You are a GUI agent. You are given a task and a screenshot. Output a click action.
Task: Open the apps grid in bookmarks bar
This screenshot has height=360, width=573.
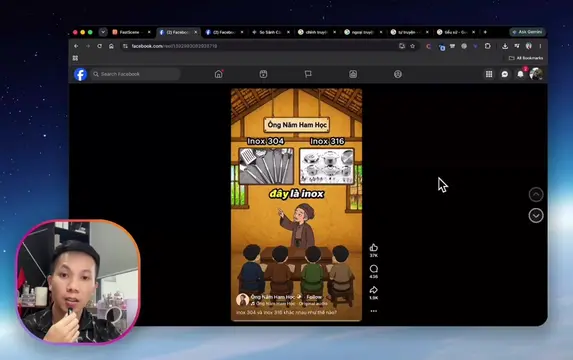[x=75, y=58]
